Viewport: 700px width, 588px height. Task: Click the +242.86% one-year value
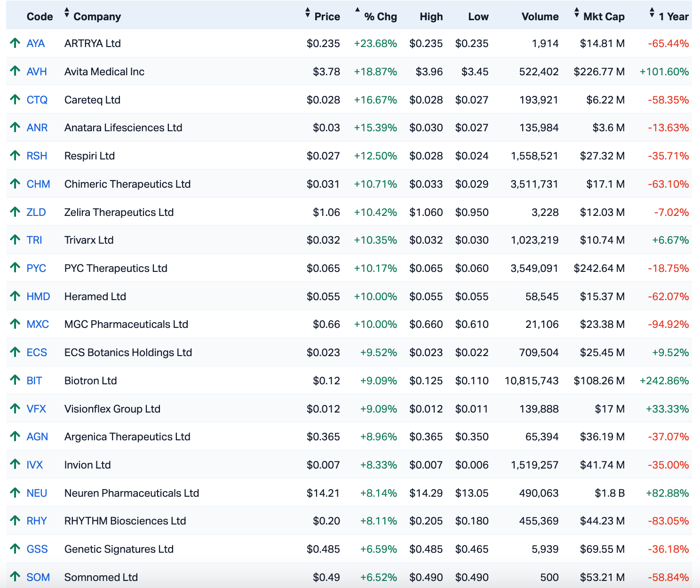click(664, 381)
